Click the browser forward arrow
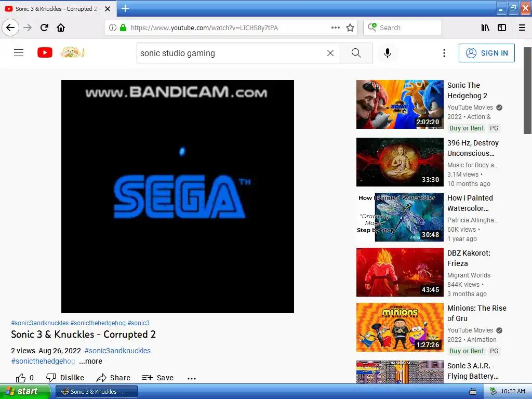532x399 pixels. 28,28
